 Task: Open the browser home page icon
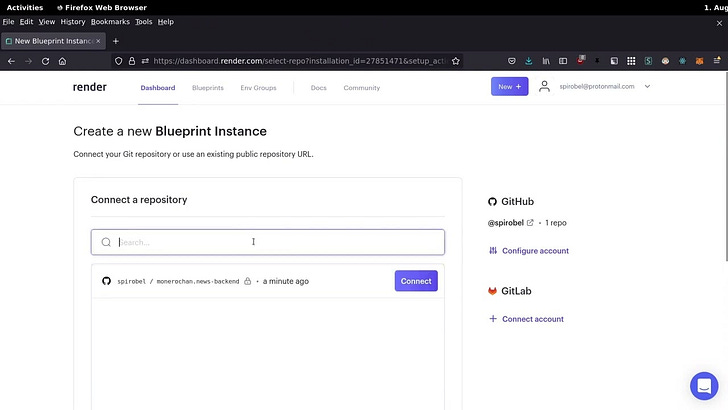pyautogui.click(x=62, y=61)
